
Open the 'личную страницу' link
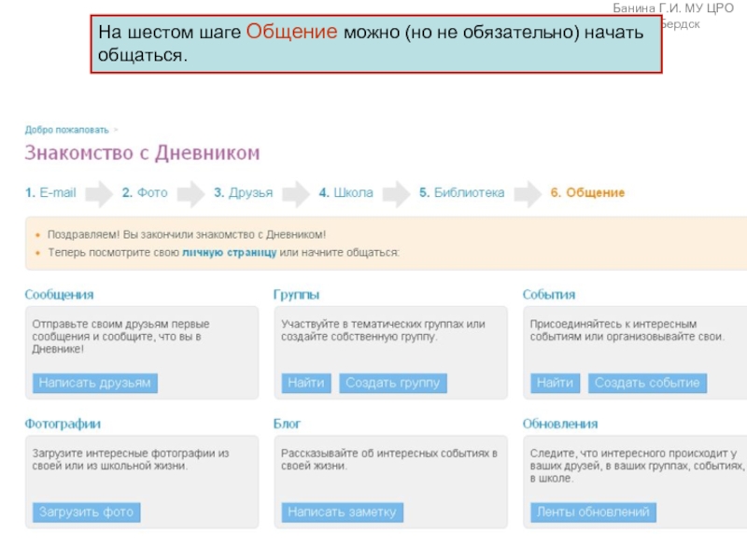(229, 252)
